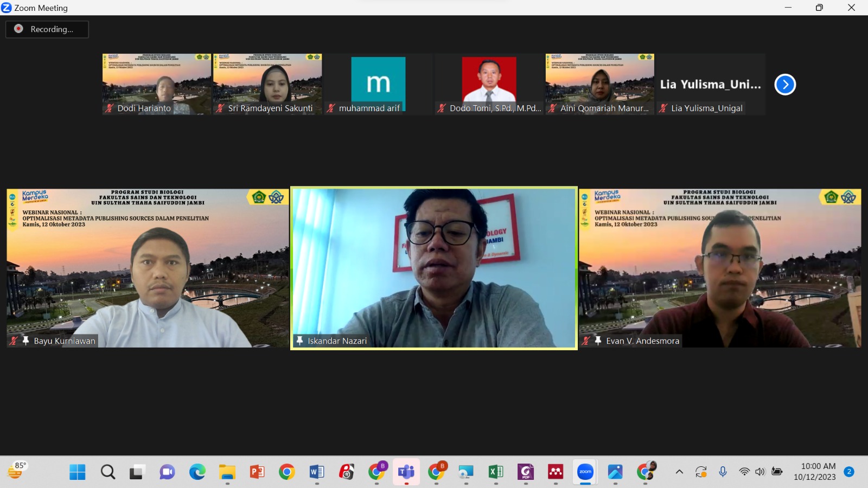
Task: Click the Recording indicator button
Action: tap(47, 29)
